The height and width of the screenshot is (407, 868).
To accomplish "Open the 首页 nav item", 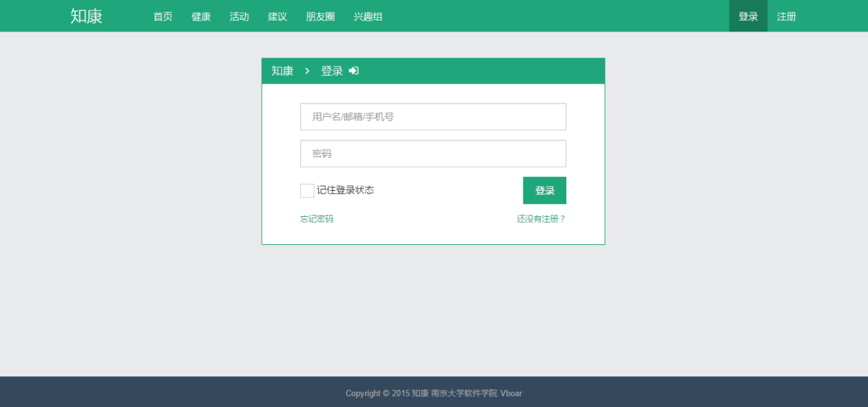I will [163, 16].
